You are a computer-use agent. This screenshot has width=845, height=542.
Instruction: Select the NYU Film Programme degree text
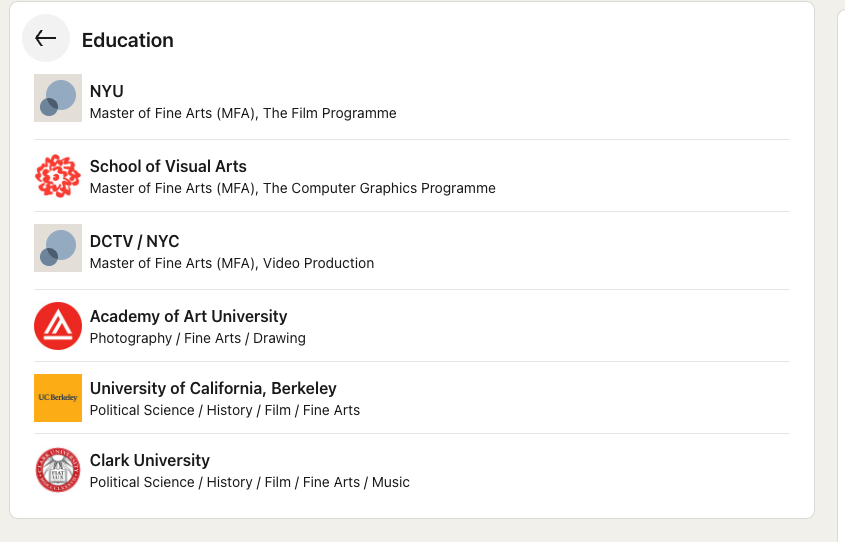coord(243,113)
